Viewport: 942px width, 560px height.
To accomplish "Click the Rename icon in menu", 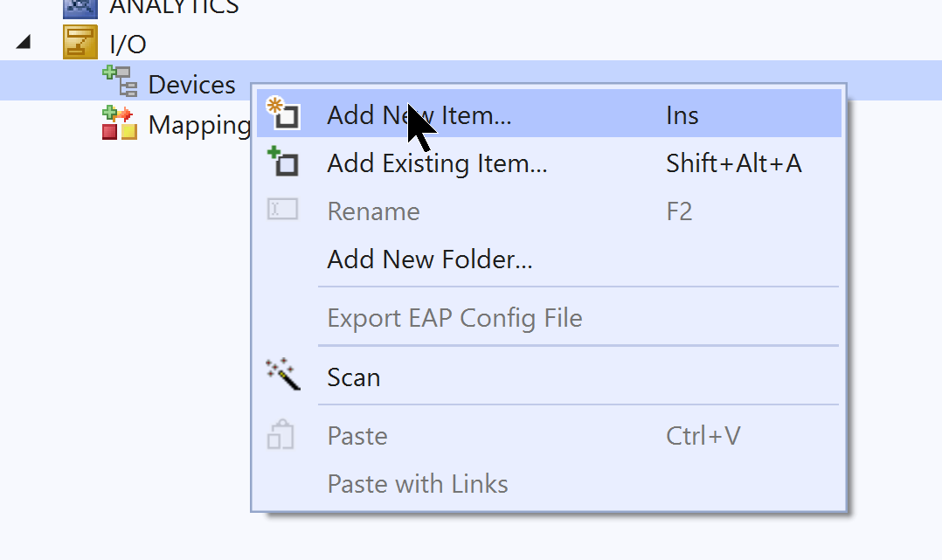I will [x=282, y=210].
